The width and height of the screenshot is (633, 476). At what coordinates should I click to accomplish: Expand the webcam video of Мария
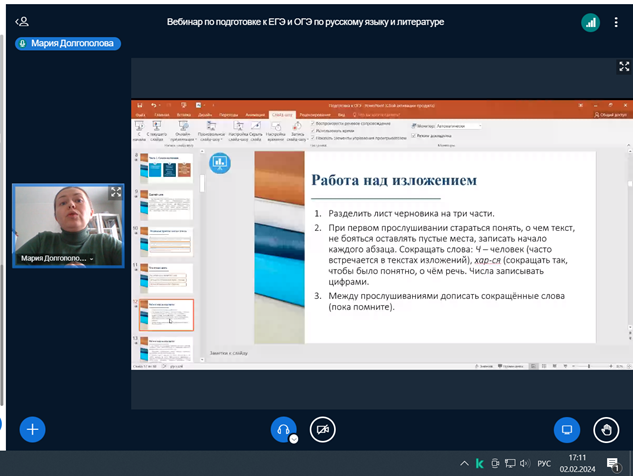point(116,192)
